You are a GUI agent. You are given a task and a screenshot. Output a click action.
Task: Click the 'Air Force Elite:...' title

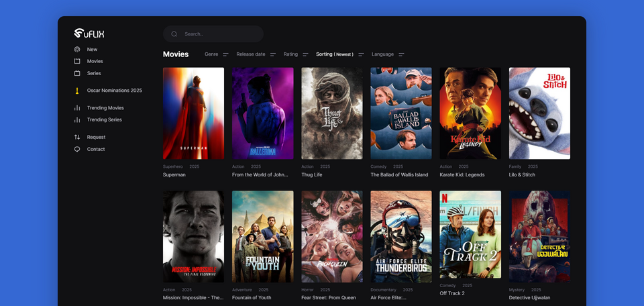388,297
